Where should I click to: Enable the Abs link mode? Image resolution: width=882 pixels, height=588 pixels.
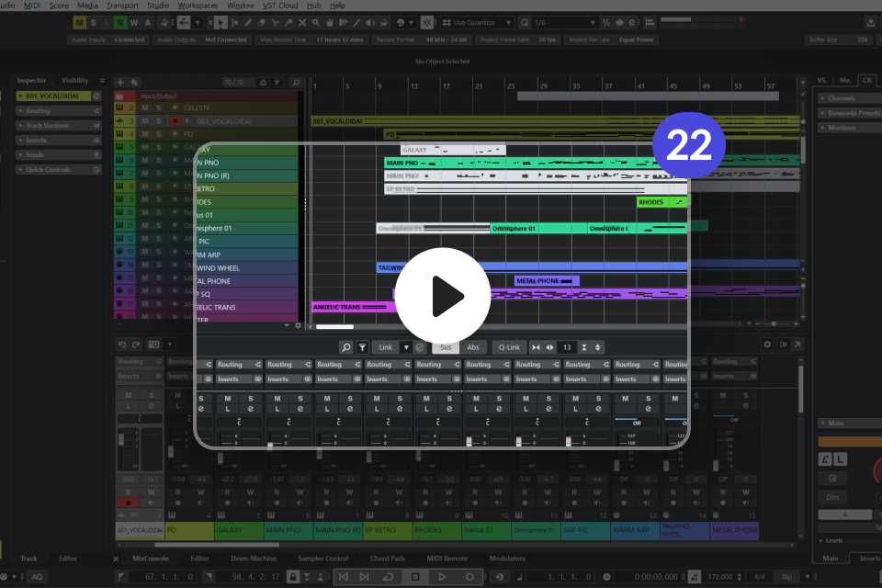473,347
